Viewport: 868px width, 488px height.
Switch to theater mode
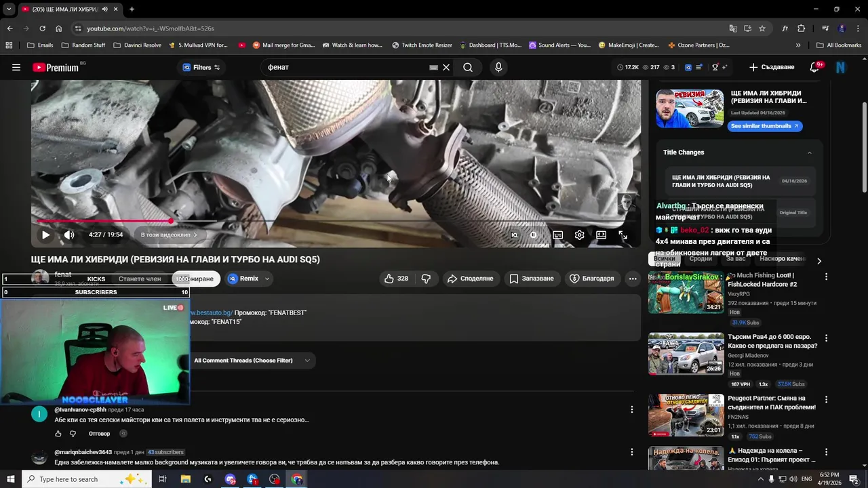pyautogui.click(x=601, y=235)
